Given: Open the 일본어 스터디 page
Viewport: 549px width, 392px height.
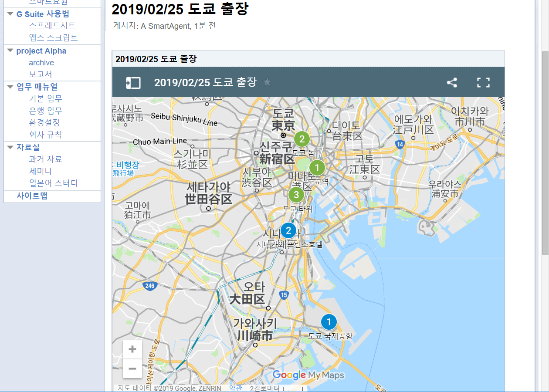Looking at the screenshot, I should (53, 183).
